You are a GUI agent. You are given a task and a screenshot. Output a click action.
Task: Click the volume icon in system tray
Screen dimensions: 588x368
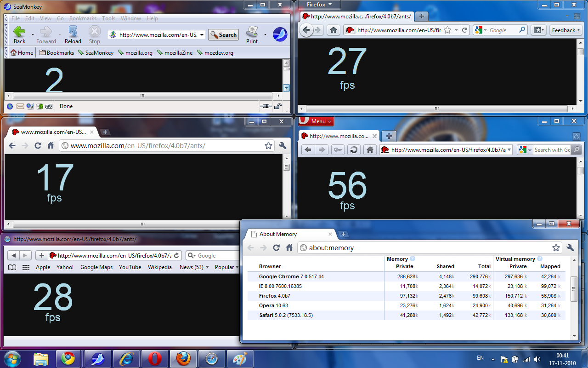point(537,359)
